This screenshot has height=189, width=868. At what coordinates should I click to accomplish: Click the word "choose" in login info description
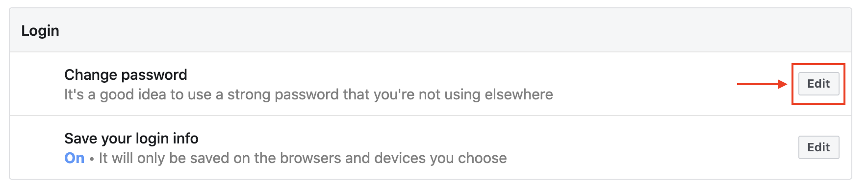(x=482, y=158)
